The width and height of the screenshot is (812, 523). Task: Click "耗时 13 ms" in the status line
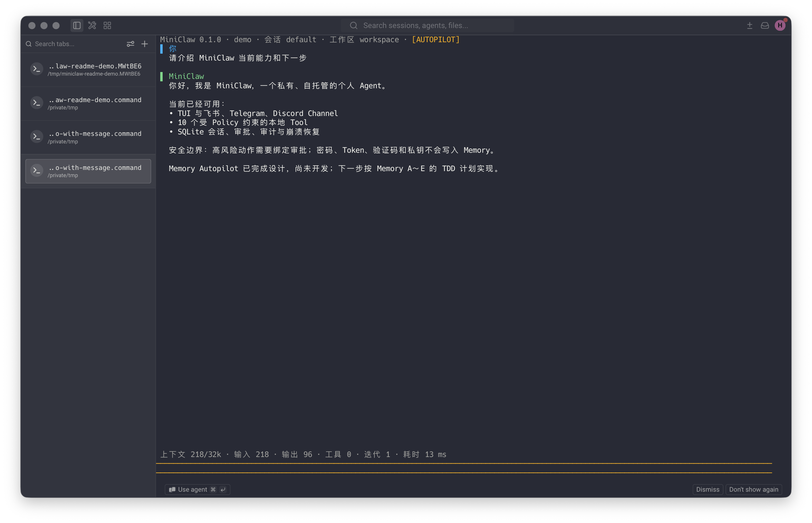point(425,454)
